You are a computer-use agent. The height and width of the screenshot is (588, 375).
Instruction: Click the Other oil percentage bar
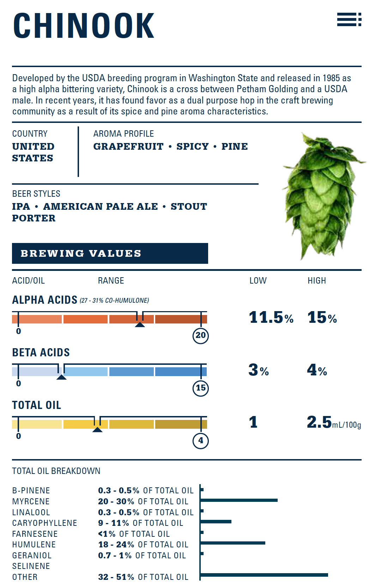point(264,575)
